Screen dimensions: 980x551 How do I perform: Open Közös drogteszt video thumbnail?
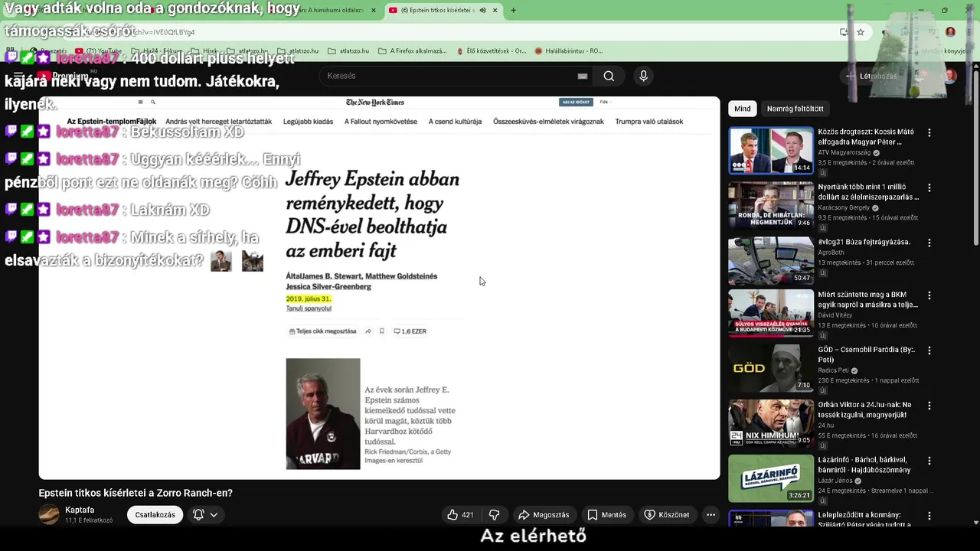[771, 151]
